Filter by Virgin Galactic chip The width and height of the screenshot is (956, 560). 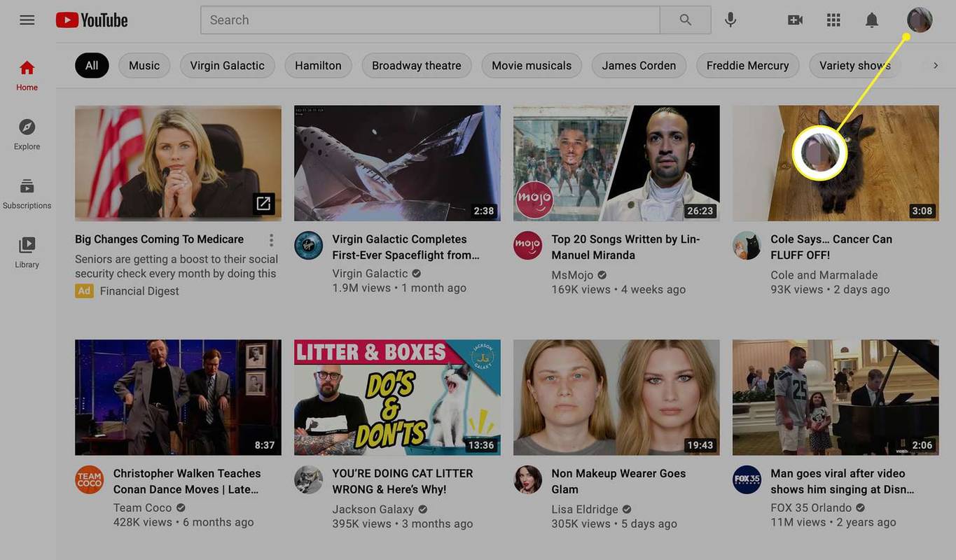pos(228,65)
